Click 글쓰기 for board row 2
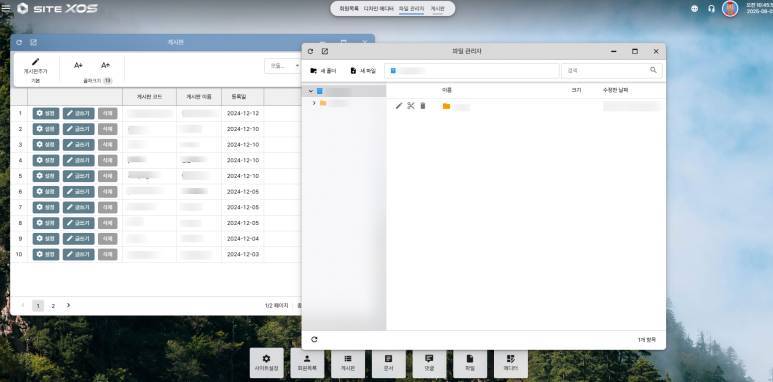773x382 pixels. pyautogui.click(x=78, y=129)
